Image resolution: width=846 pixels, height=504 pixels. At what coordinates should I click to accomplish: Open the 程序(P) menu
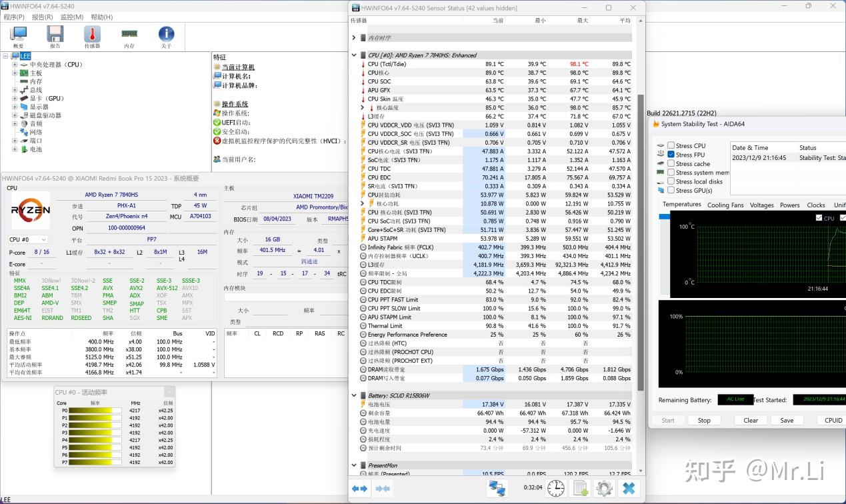tap(14, 17)
